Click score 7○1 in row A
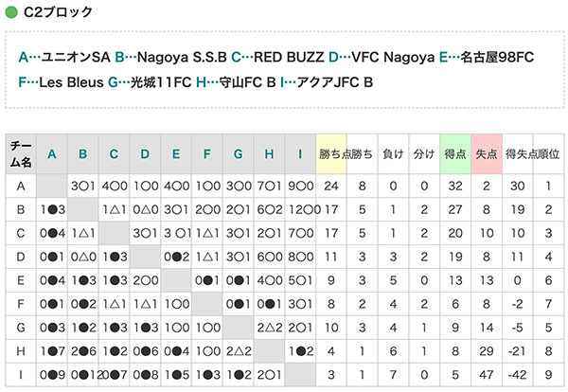Viewport: 568px width, 392px height. (269, 186)
